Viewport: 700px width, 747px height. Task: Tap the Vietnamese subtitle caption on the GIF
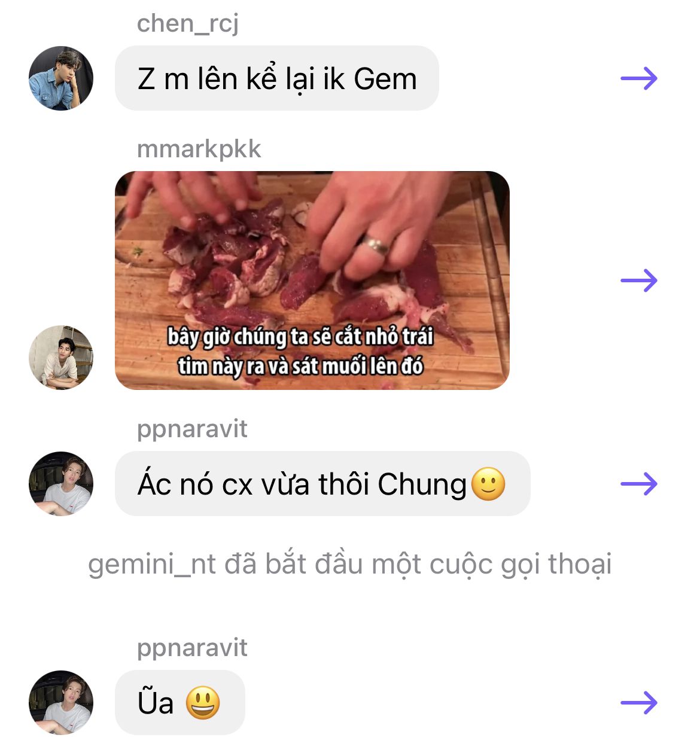[300, 351]
